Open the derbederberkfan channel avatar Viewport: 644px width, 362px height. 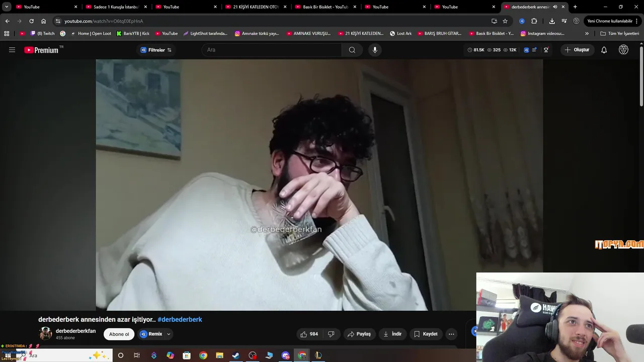coord(46,334)
